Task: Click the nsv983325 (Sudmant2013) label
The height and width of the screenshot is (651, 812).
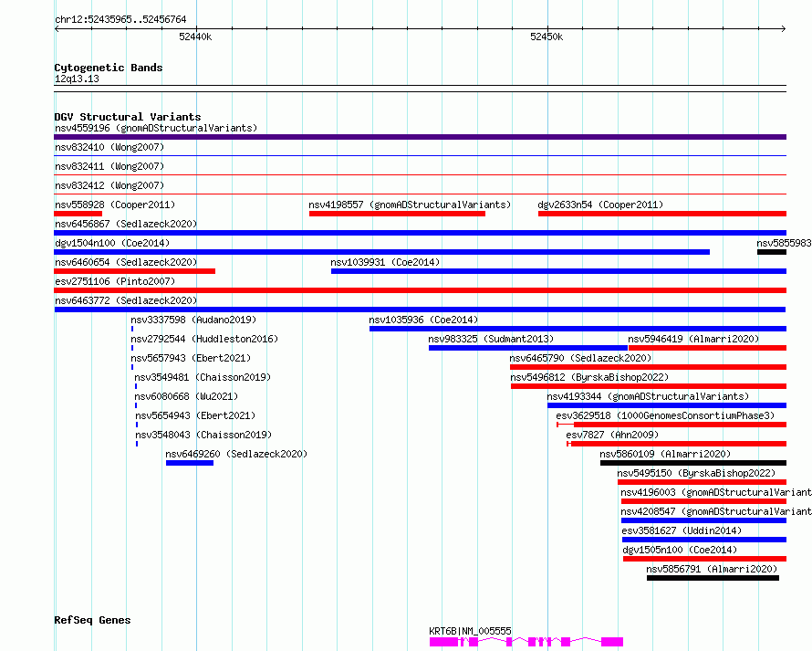Action: point(491,339)
